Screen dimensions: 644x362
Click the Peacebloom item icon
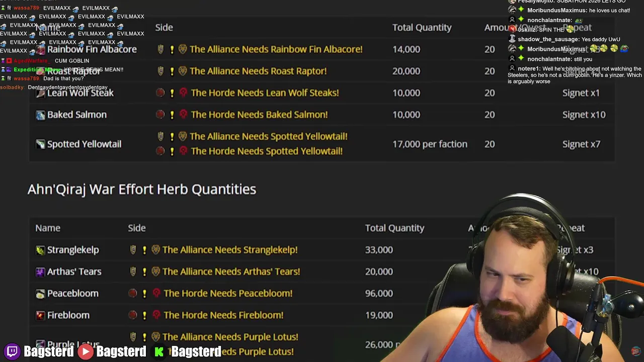(x=40, y=294)
